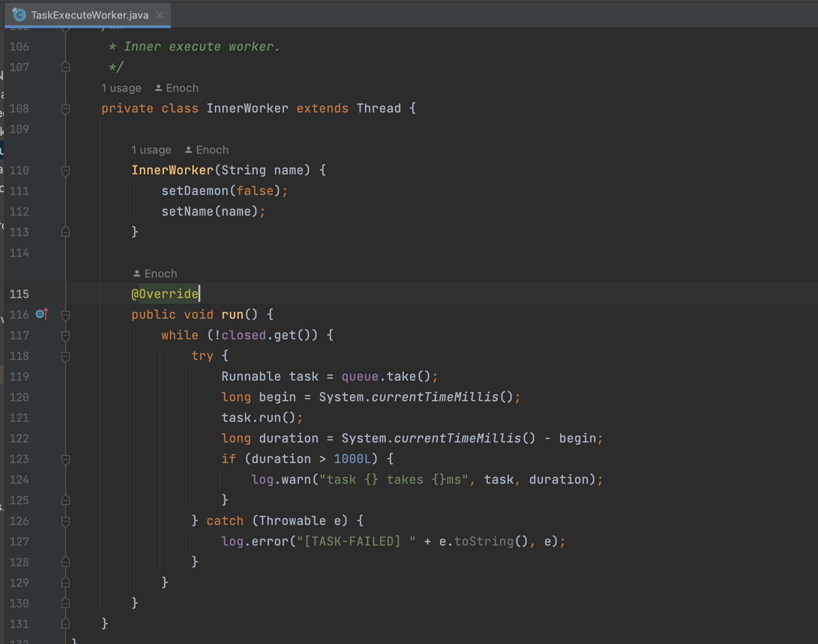818x644 pixels.
Task: Click the author person icon above the constructor
Action: [x=188, y=150]
